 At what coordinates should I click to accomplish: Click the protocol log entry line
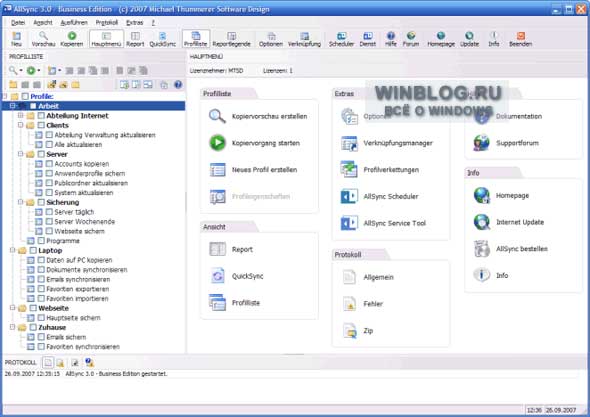tap(86, 374)
